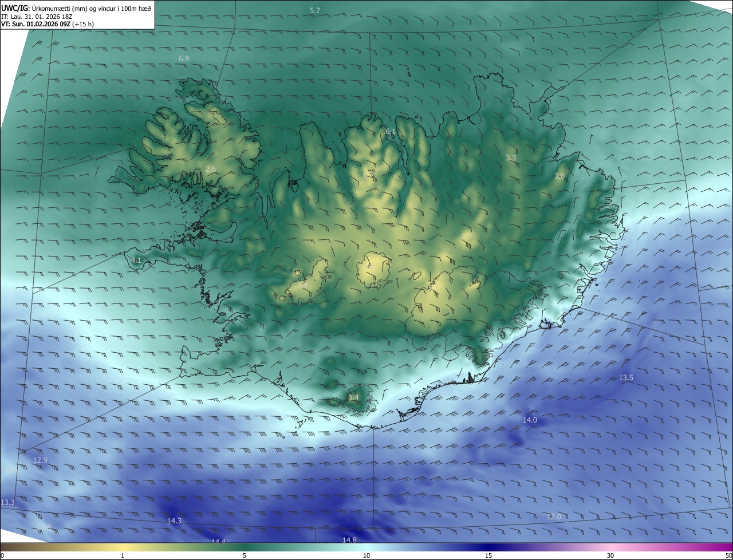Click the "30" tick label on the colour scale
The image size is (733, 560).
pyautogui.click(x=610, y=555)
